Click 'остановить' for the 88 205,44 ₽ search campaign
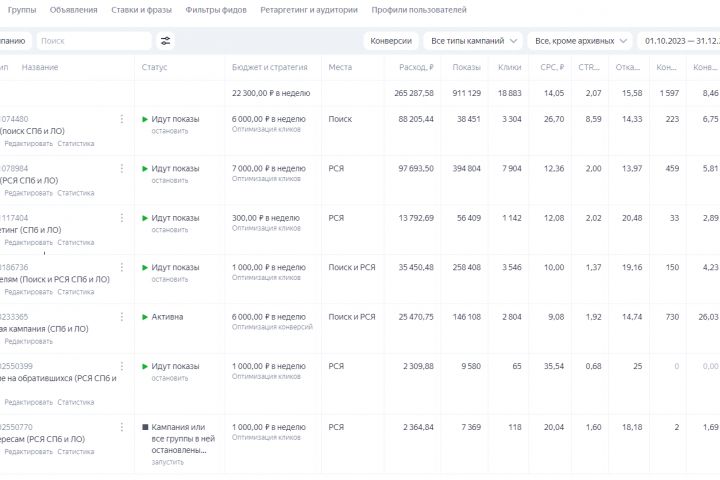The height and width of the screenshot is (480, 720). tap(170, 131)
